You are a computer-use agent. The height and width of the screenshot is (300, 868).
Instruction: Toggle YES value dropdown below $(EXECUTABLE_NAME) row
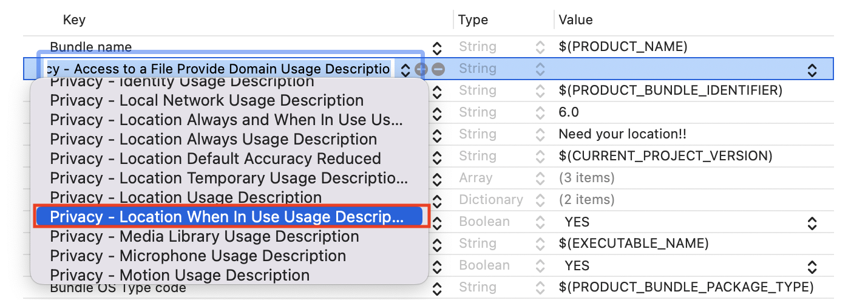coord(812,267)
